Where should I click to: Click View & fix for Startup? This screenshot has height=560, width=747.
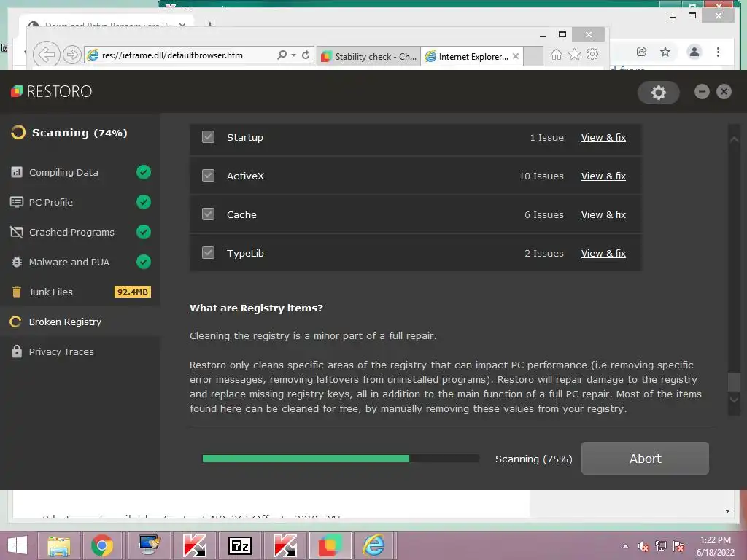click(603, 138)
